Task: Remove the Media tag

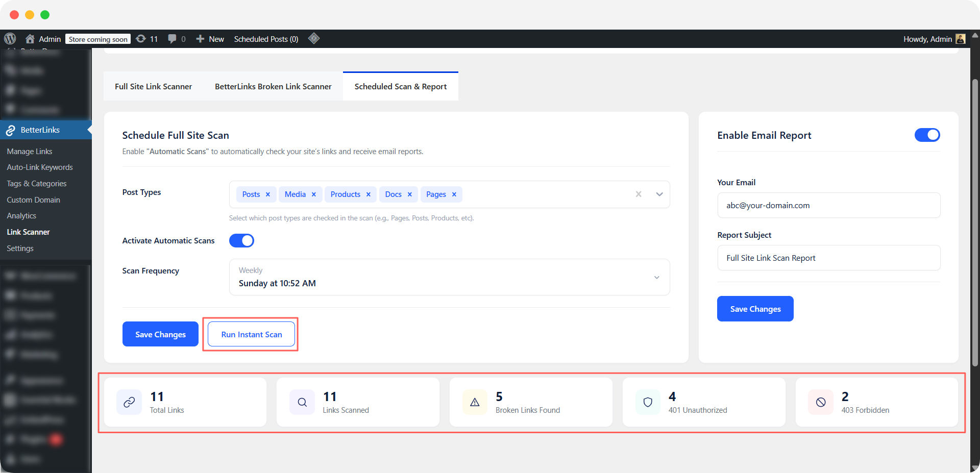Action: pos(313,194)
